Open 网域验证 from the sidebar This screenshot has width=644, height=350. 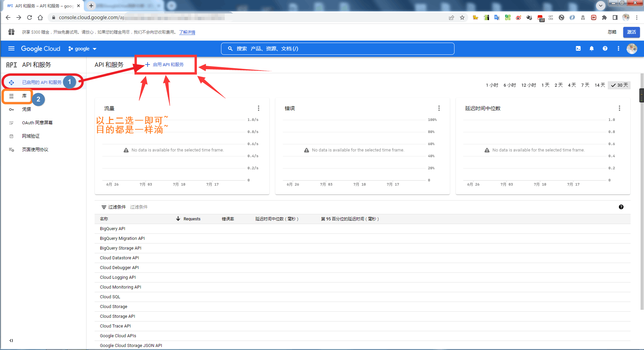31,136
